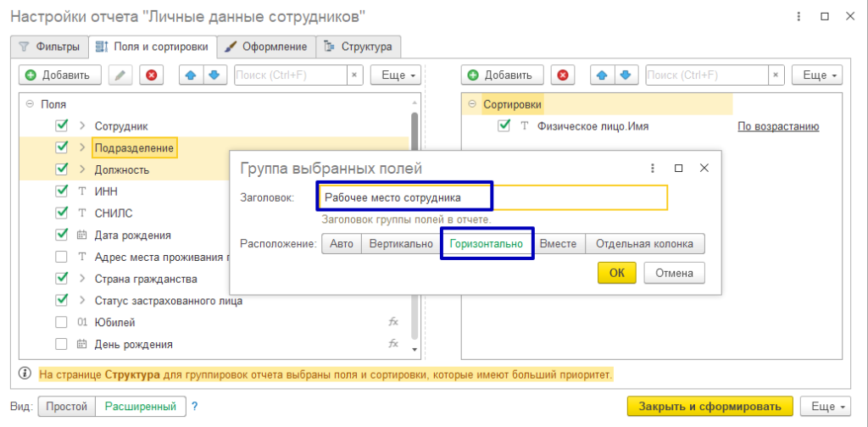Switch to the Оформление tab
Screen dimensions: 868x427
[266, 47]
